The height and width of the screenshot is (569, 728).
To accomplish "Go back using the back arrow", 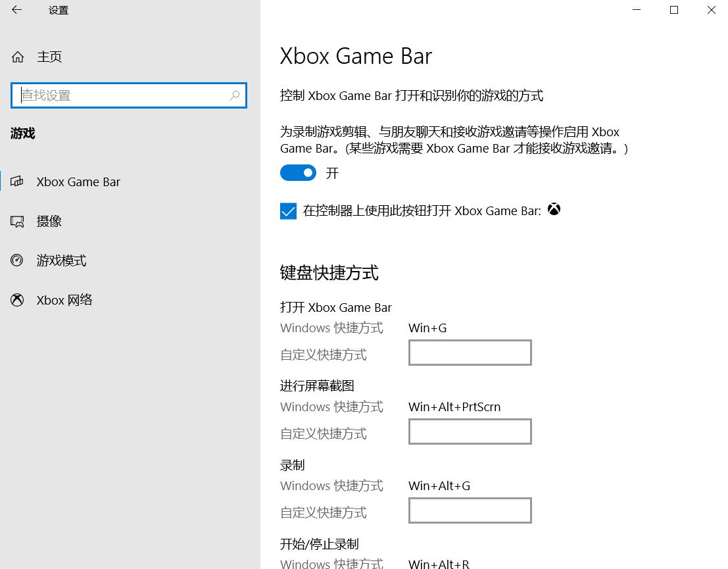I will click(16, 10).
